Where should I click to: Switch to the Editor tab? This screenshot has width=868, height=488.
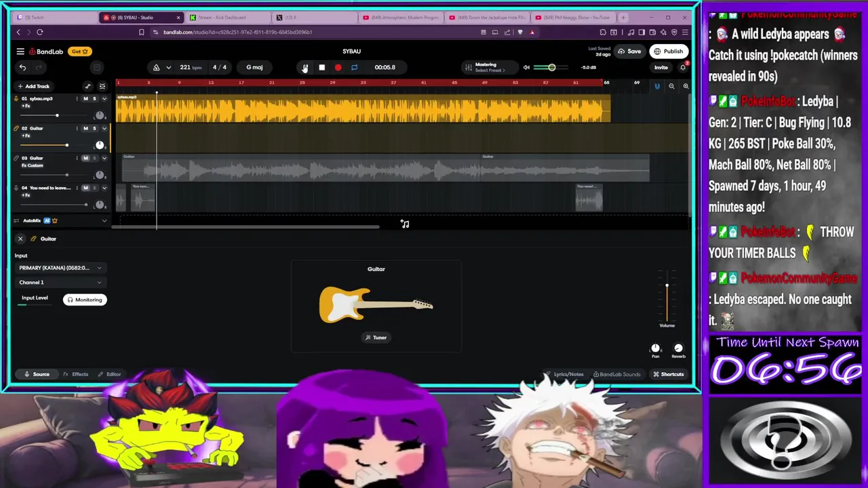pos(109,374)
